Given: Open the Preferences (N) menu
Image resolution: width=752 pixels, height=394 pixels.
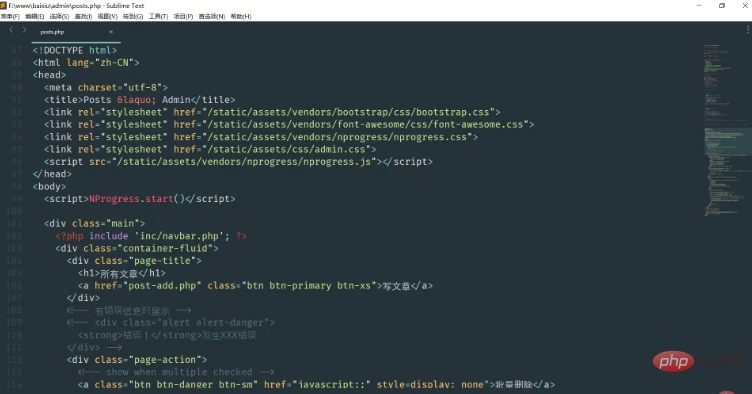Looking at the screenshot, I should tap(212, 16).
